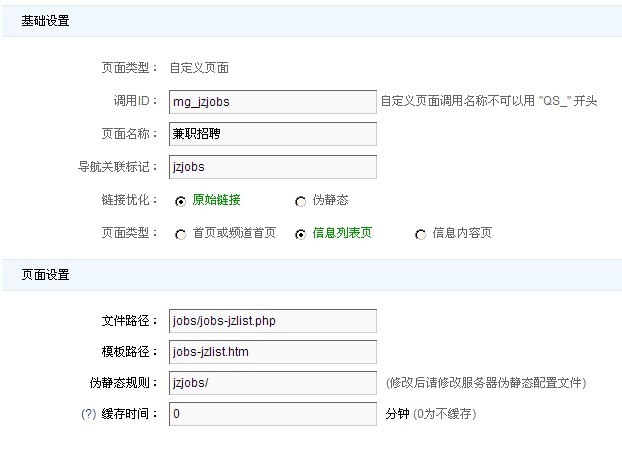Click the 修改服务器伪静态配置文件 note text
This screenshot has height=451, width=622.
click(486, 383)
